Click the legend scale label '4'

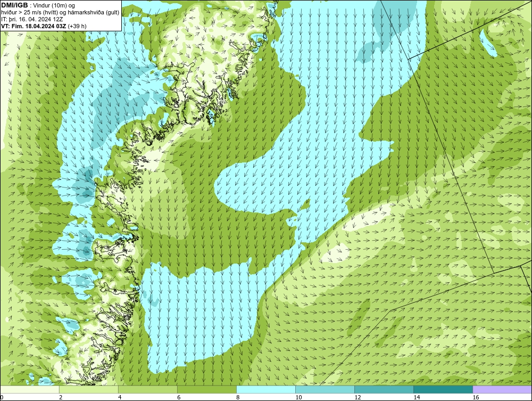pyautogui.click(x=120, y=397)
